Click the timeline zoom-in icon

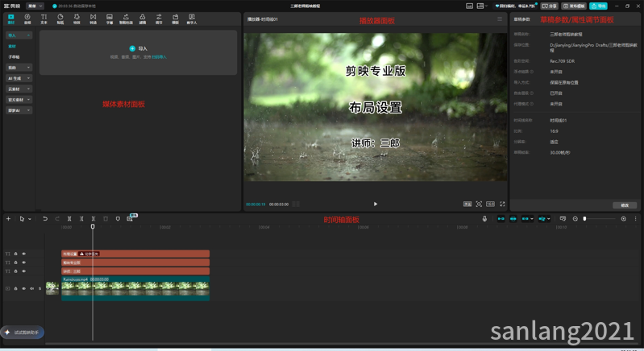(x=624, y=218)
